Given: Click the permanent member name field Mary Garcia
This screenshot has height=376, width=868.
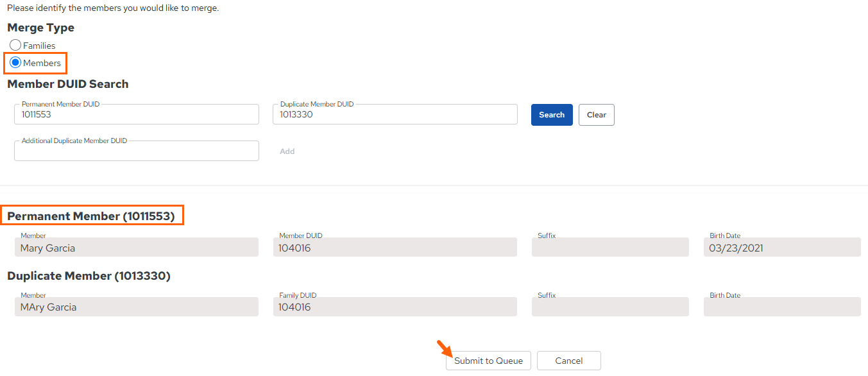Looking at the screenshot, I should pos(137,247).
